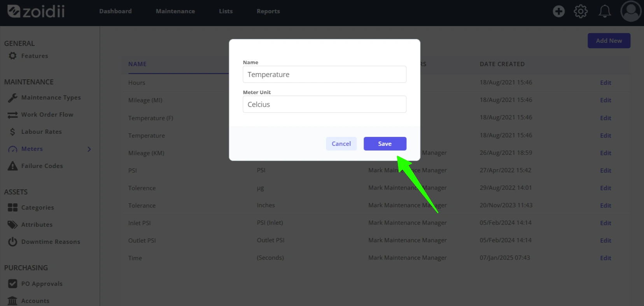Click the Categories grid icon
The width and height of the screenshot is (644, 306).
[x=12, y=208]
